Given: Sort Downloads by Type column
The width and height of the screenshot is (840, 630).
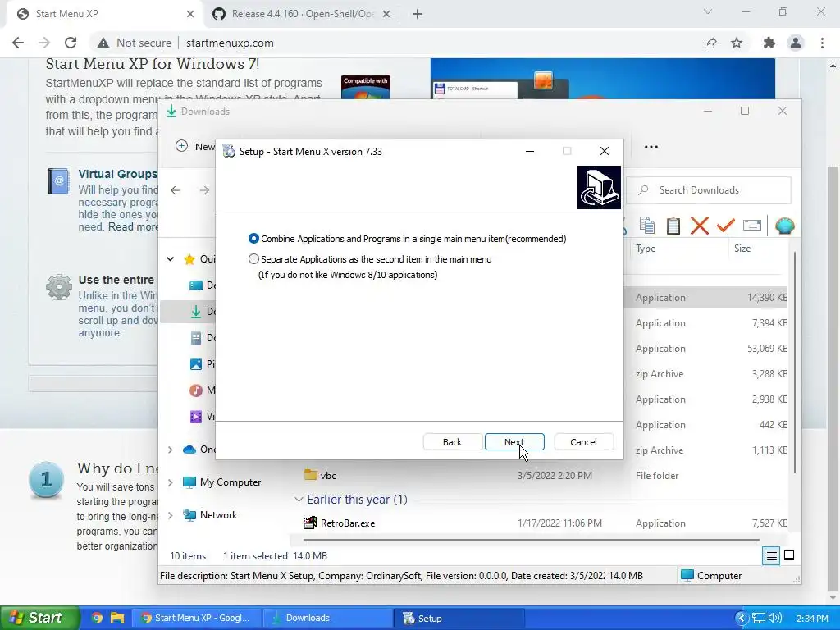Looking at the screenshot, I should point(646,249).
